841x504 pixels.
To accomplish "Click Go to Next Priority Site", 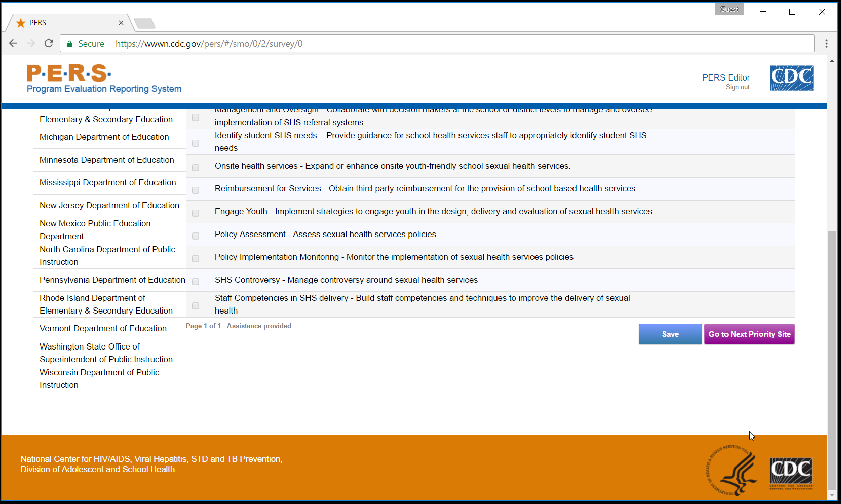I will point(749,334).
